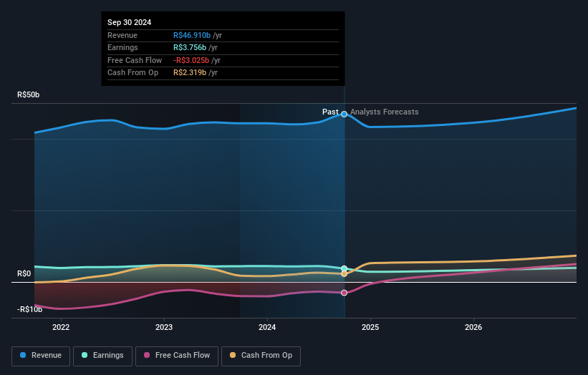Click the 2024 x-axis label
588x375 pixels.
pyautogui.click(x=267, y=327)
